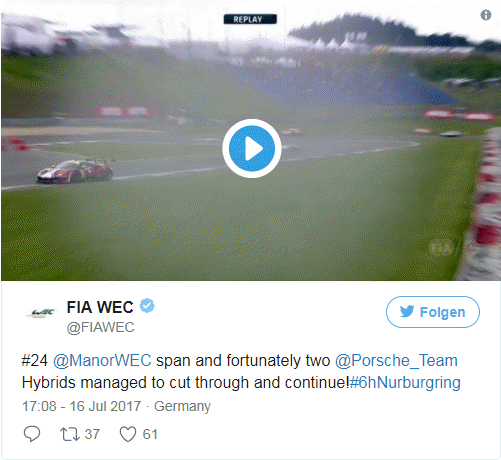Click the blue verified badge next to FIA WEC
Screen dimensions: 501x460
click(x=147, y=306)
